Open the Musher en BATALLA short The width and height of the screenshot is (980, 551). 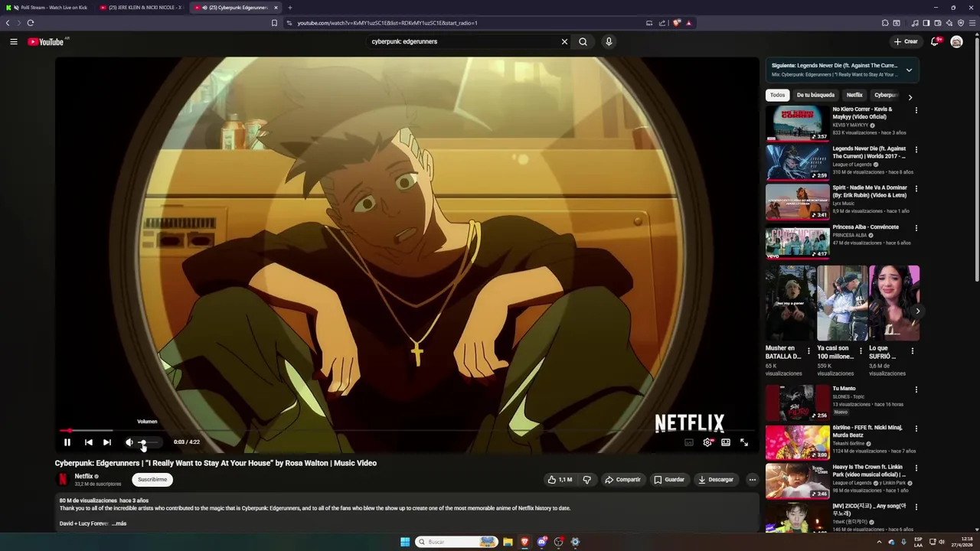point(789,304)
